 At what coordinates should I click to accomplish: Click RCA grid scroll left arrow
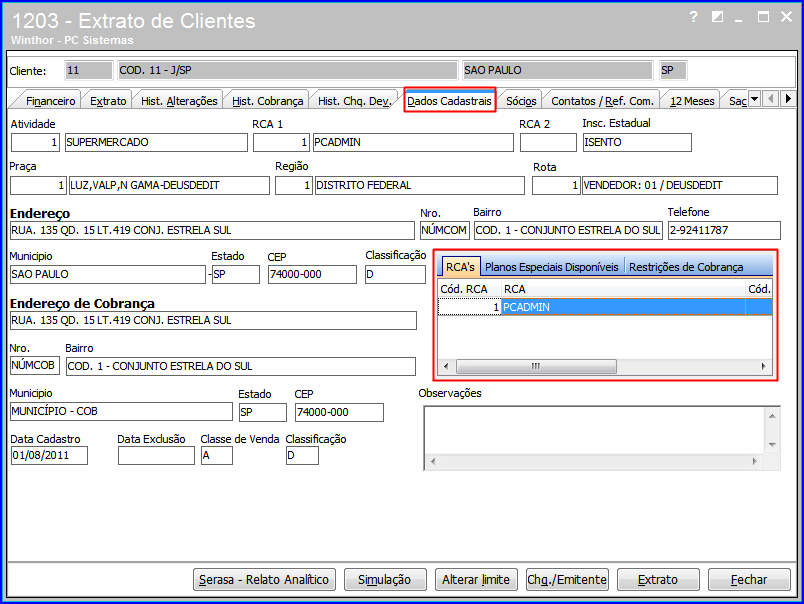[446, 366]
